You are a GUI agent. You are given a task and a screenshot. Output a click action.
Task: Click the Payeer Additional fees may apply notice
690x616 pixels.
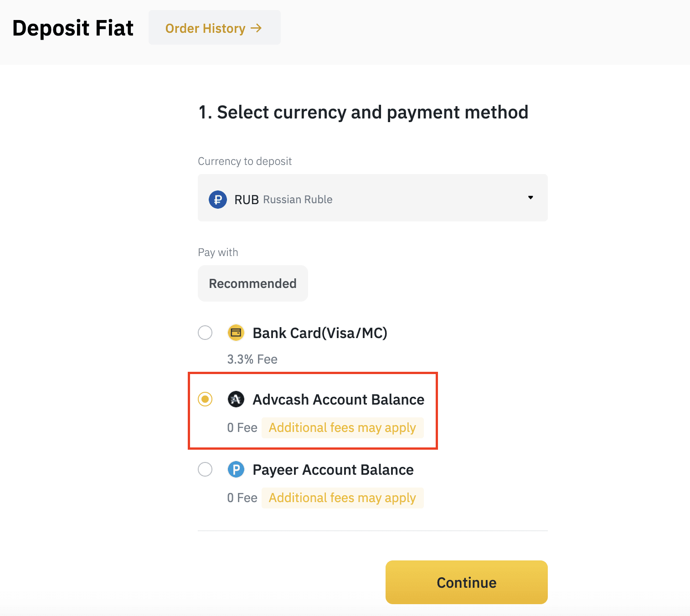point(343,498)
